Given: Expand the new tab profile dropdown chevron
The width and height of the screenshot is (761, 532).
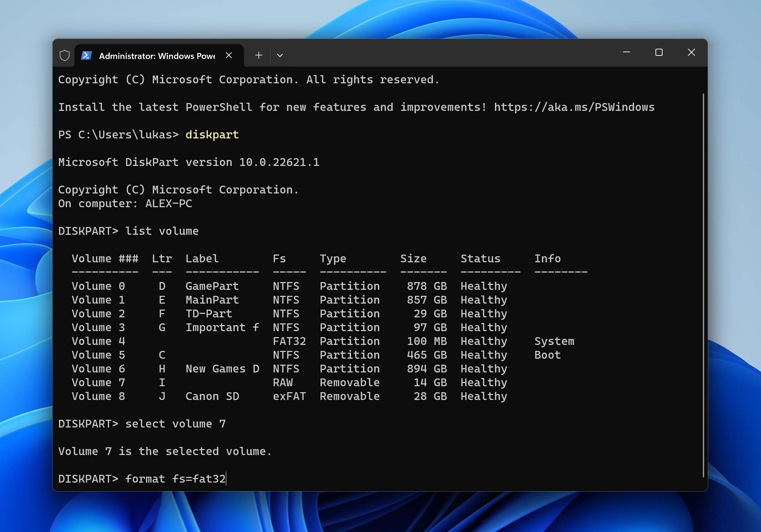Looking at the screenshot, I should coord(280,55).
